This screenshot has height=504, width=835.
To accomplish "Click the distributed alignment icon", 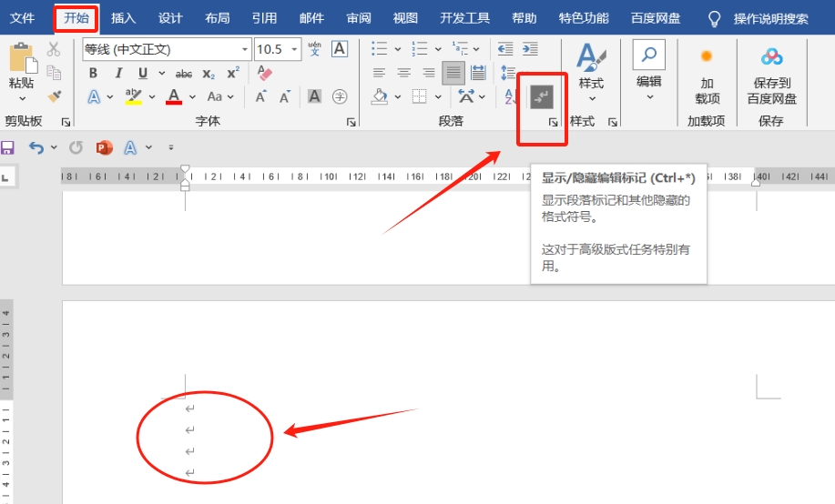I will (x=478, y=73).
